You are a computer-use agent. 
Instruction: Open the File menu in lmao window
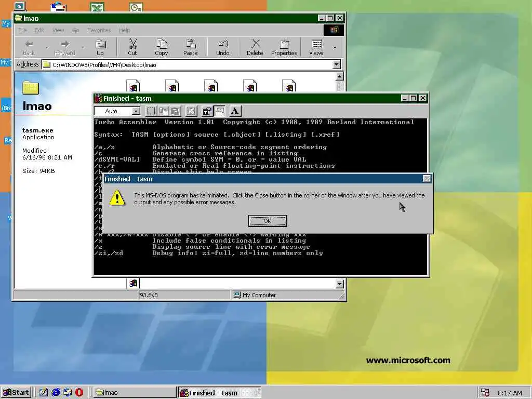click(x=22, y=30)
